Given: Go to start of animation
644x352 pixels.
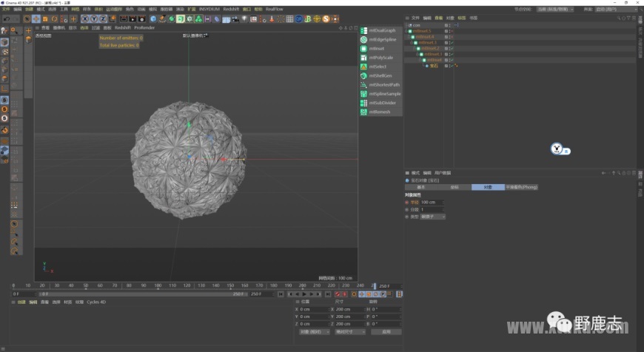Looking at the screenshot, I should [281, 294].
